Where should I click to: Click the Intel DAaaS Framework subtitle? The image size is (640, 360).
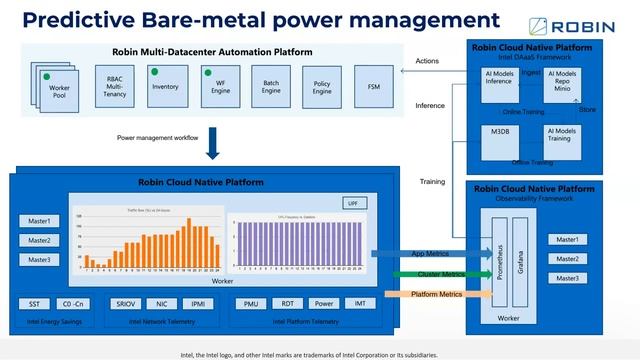pyautogui.click(x=534, y=57)
